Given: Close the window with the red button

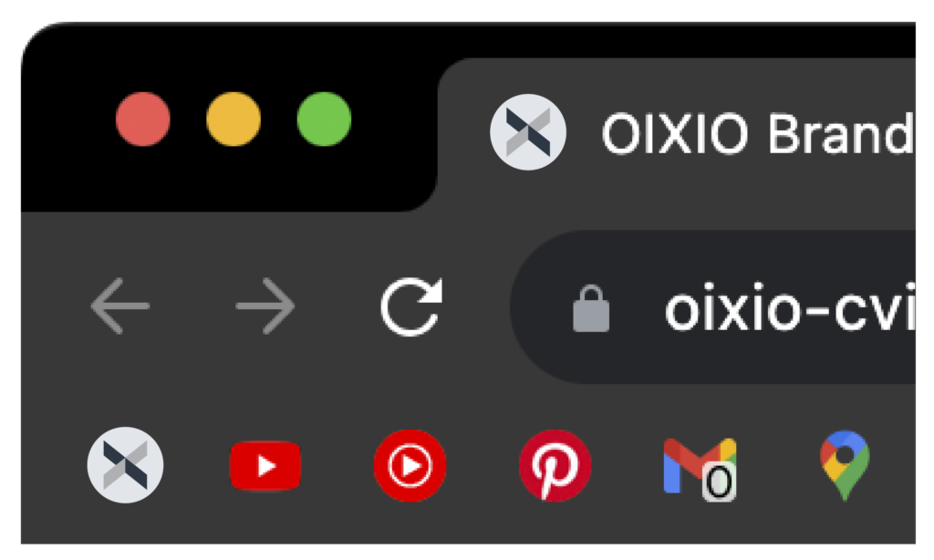Looking at the screenshot, I should click(143, 119).
